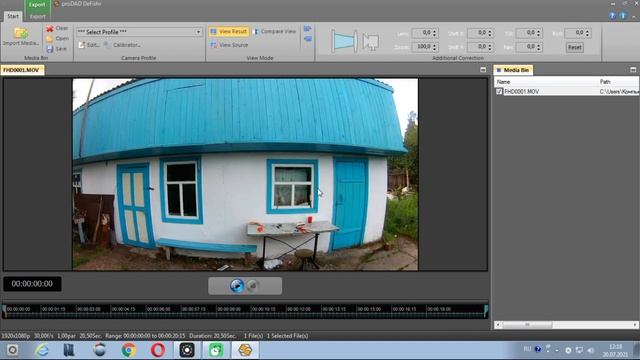
Task: Open Opera browser from the taskbar
Action: pyautogui.click(x=158, y=350)
